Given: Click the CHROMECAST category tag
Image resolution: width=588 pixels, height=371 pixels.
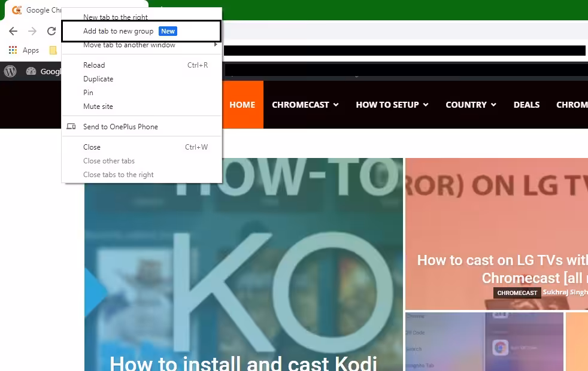Looking at the screenshot, I should pyautogui.click(x=517, y=293).
